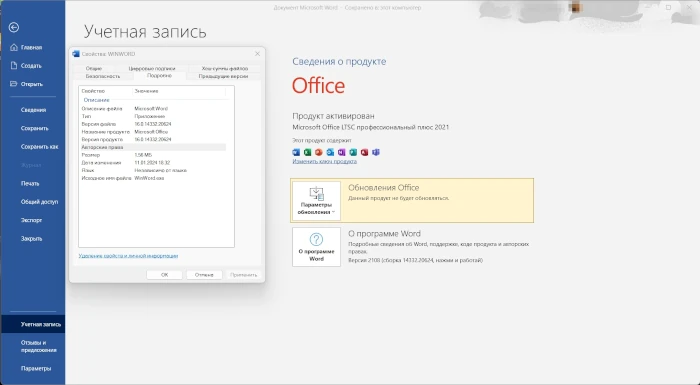
Task: Click the Главная home icon in sidebar
Action: (14, 47)
